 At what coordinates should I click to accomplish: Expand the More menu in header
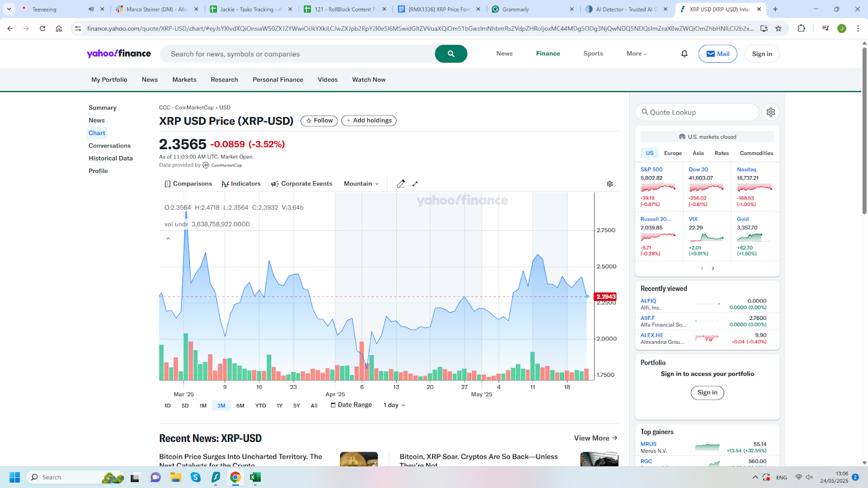[x=636, y=54]
